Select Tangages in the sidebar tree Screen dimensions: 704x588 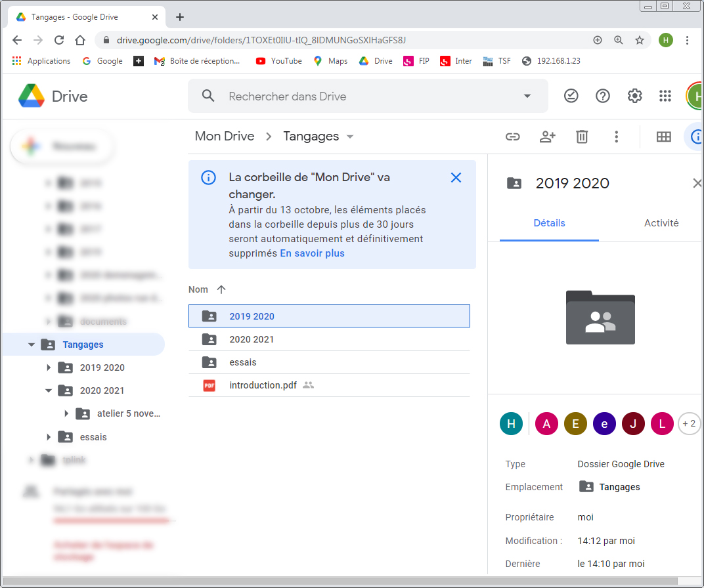pyautogui.click(x=83, y=345)
